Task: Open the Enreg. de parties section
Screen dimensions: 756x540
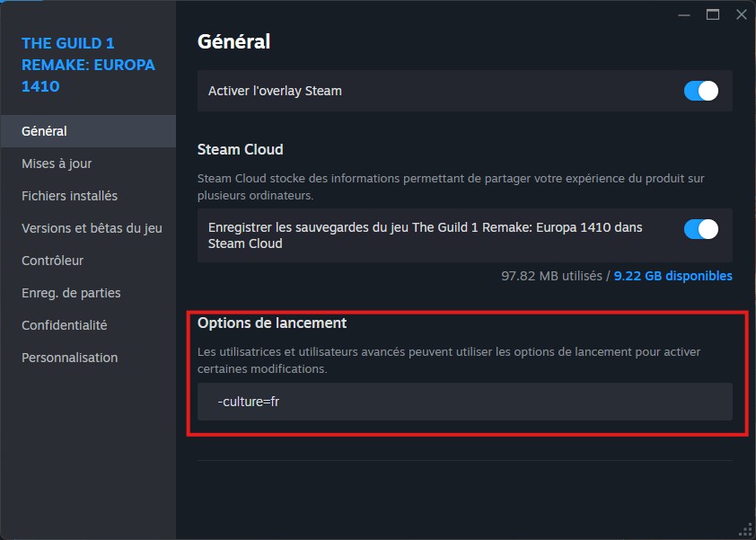Action: click(x=88, y=292)
